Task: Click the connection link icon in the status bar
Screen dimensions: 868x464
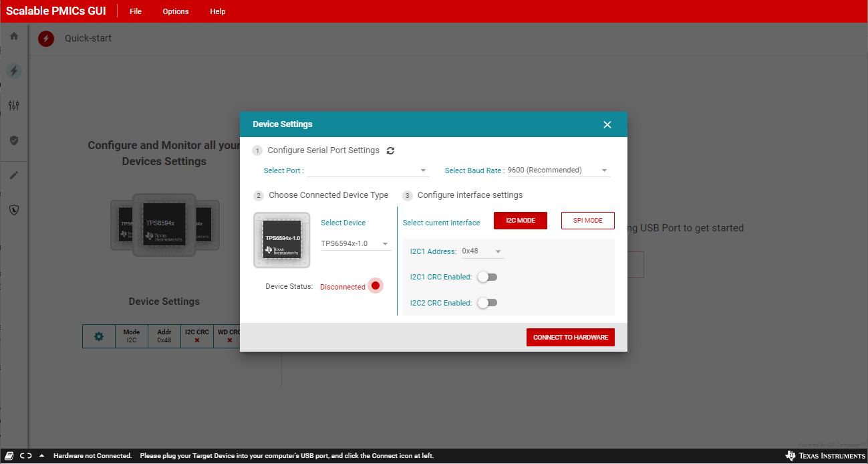Action: coord(25,456)
